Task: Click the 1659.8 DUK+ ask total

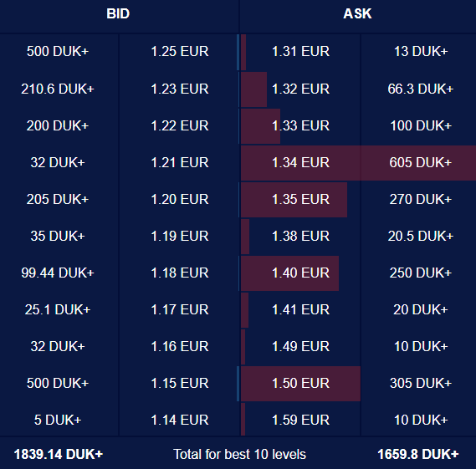Action: [x=418, y=454]
